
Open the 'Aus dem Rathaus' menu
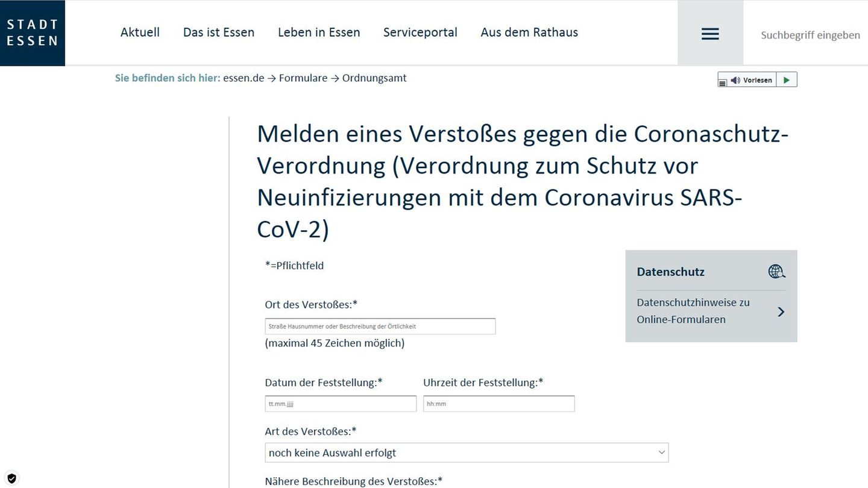(x=529, y=33)
